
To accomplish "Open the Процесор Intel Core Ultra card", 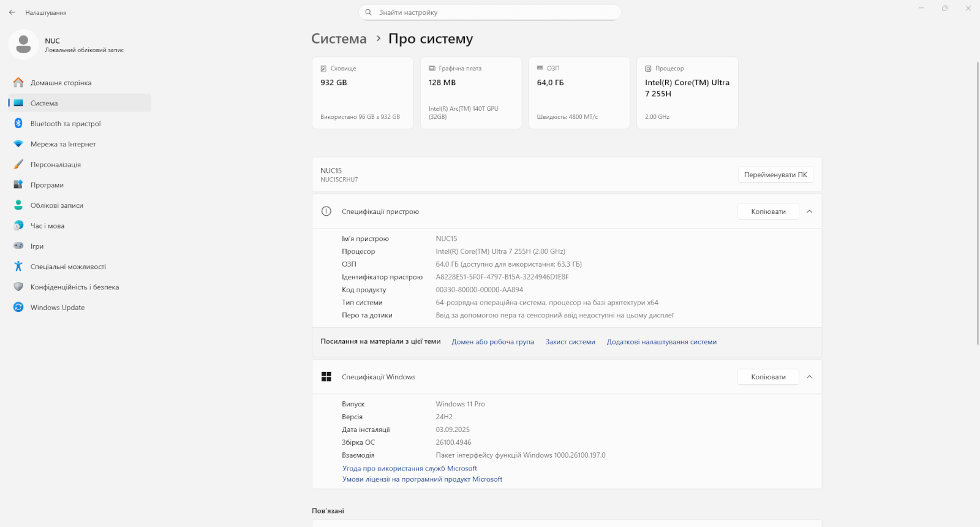I will pyautogui.click(x=687, y=93).
